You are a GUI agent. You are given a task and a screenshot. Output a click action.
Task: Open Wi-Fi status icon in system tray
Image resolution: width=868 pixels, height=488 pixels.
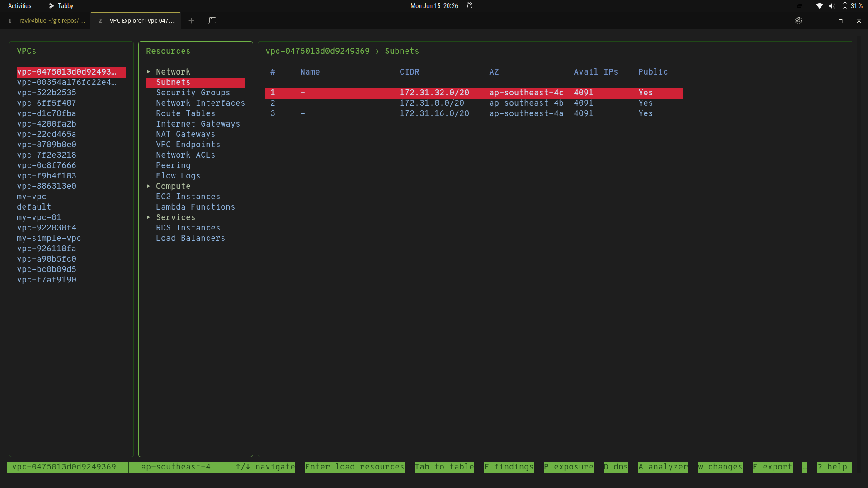819,6
